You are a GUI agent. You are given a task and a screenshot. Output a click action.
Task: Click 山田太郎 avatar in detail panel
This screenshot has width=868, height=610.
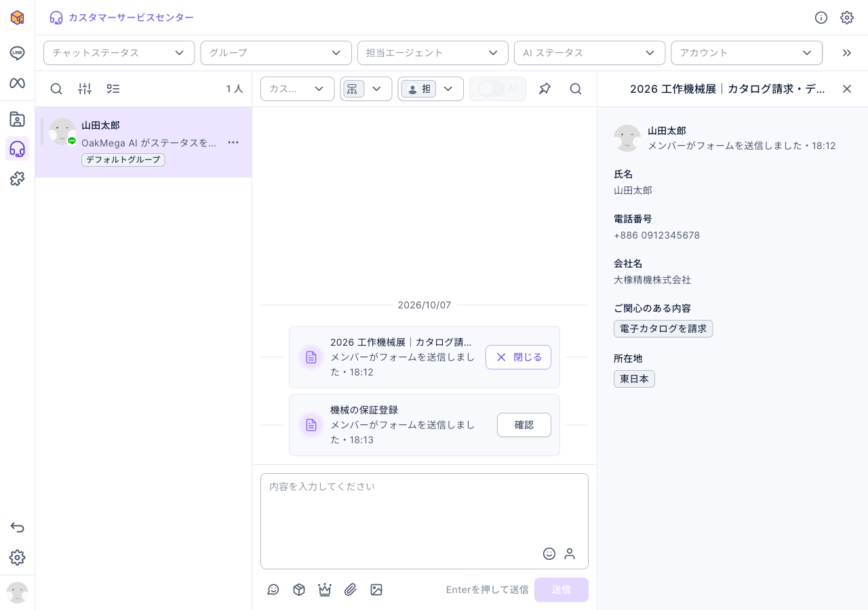[x=627, y=138]
